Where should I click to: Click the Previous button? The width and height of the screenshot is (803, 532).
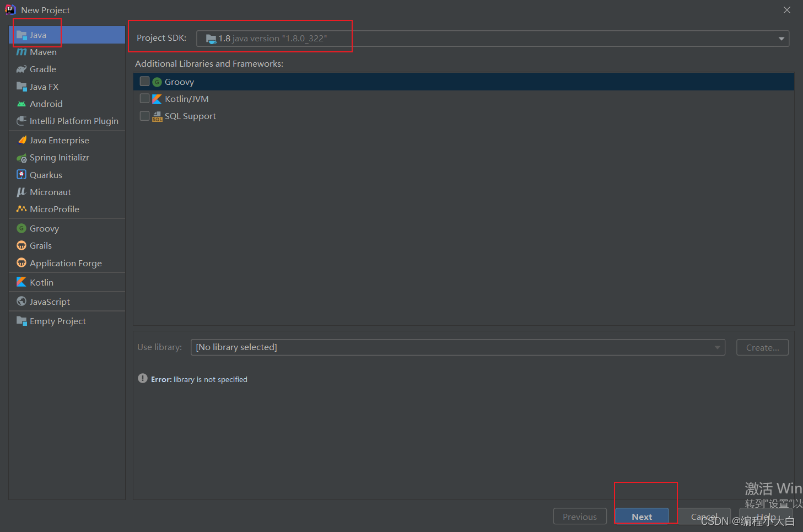pos(580,517)
